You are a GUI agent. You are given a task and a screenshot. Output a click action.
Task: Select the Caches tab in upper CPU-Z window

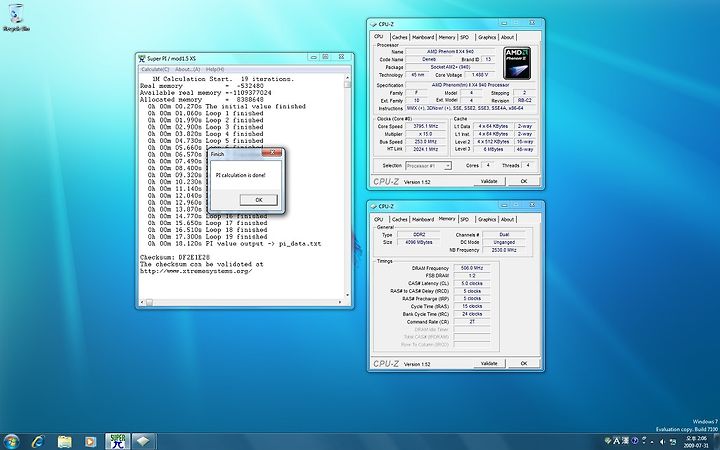pos(399,37)
